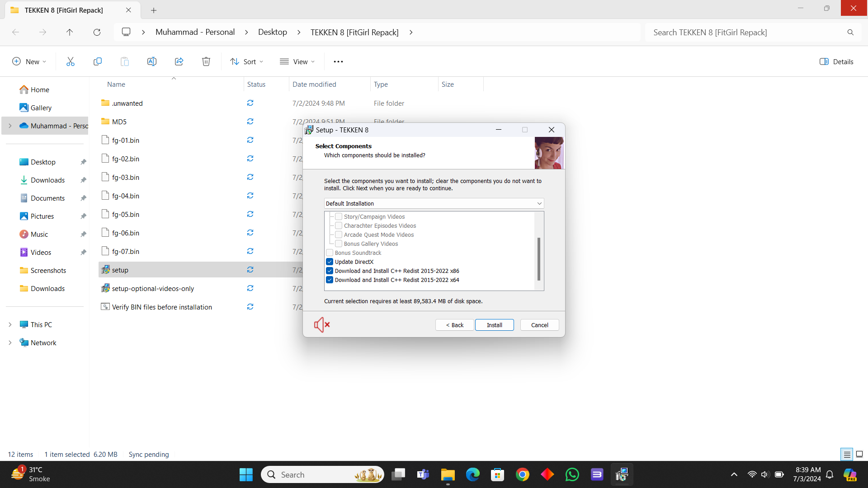This screenshot has height=488, width=868.
Task: Open the See more ellipsis menu
Action: click(338, 61)
